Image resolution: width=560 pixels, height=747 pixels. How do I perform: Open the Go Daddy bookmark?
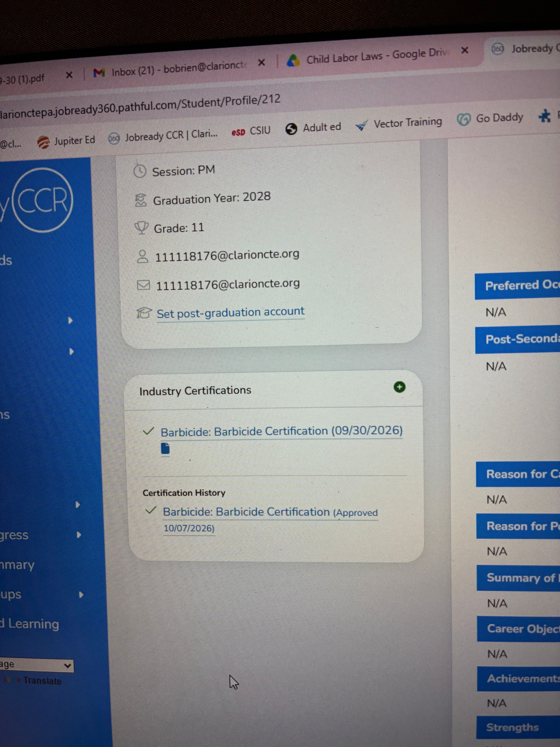pyautogui.click(x=490, y=118)
